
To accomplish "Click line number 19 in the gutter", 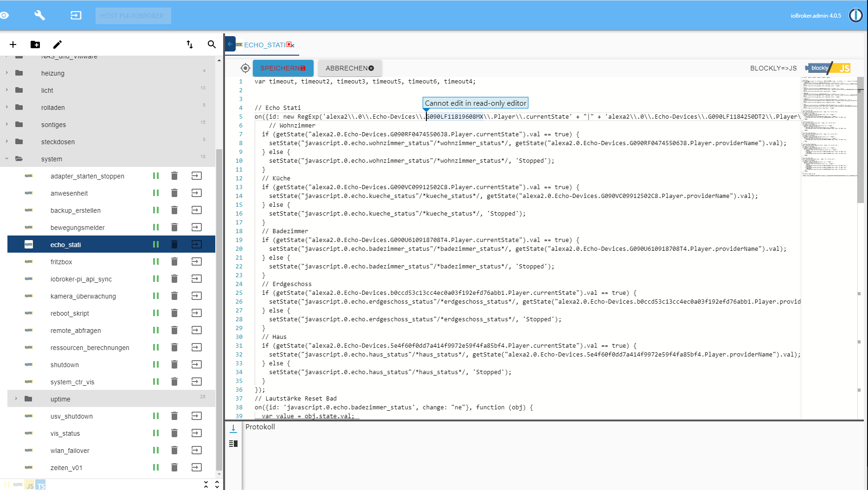I will 239,240.
